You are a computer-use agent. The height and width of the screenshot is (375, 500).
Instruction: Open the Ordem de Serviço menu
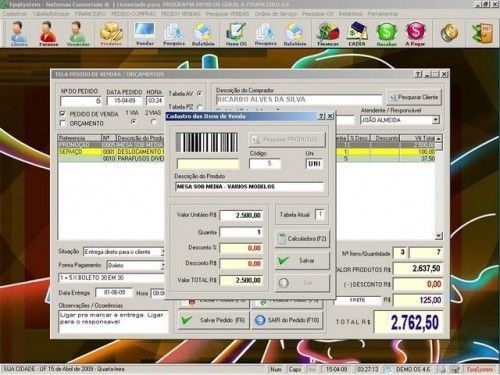pyautogui.click(x=276, y=14)
